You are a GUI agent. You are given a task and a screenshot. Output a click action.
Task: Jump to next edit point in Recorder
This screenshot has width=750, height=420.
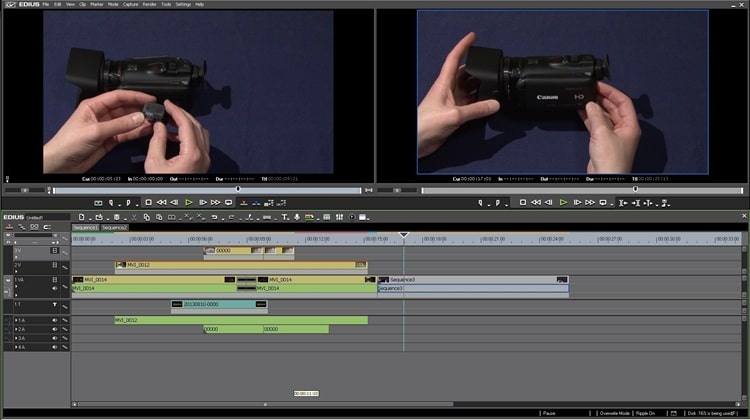636,203
